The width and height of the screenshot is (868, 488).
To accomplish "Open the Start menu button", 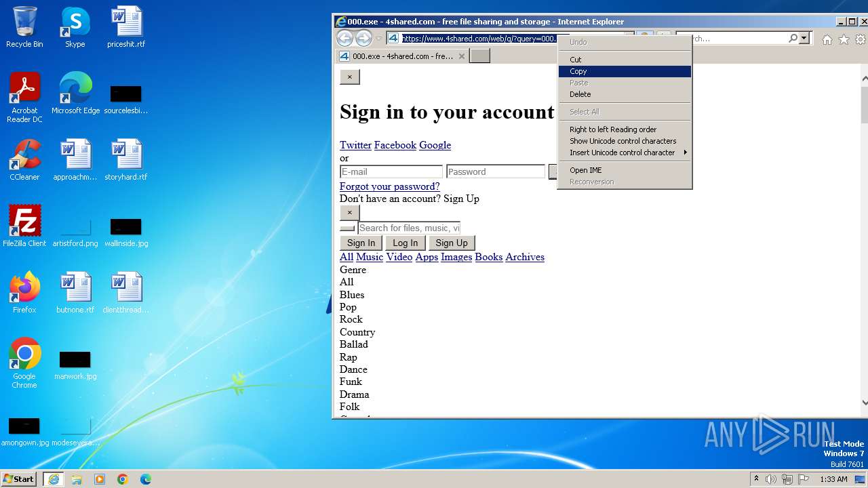I will (x=19, y=479).
